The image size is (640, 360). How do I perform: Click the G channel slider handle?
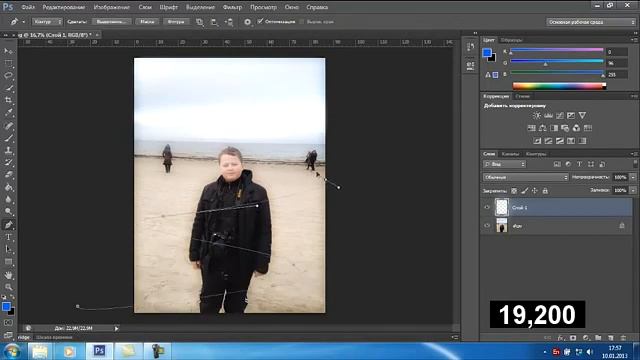(x=545, y=64)
